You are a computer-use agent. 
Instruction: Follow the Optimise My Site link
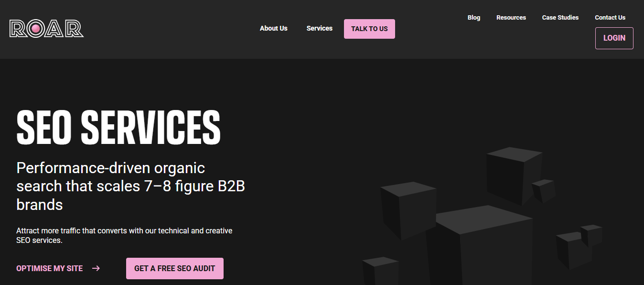tap(50, 269)
